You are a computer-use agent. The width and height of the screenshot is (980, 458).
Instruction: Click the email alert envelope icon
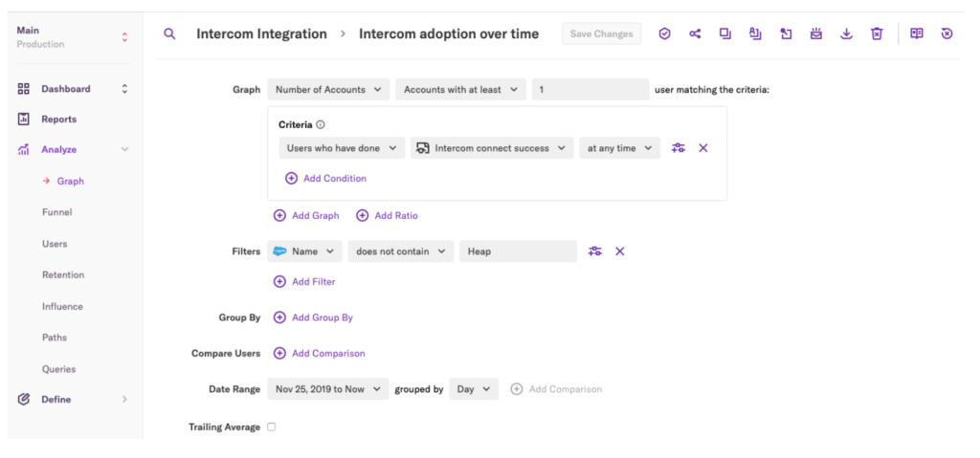[x=816, y=33]
